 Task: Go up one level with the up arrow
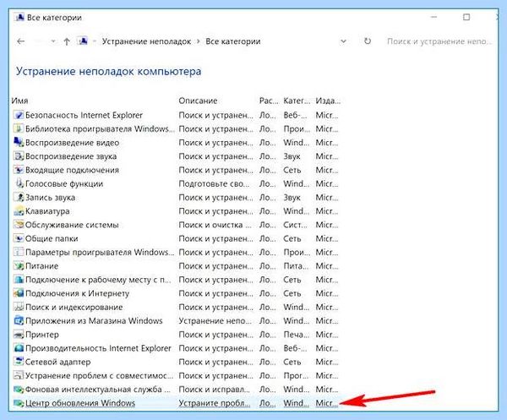(x=67, y=41)
